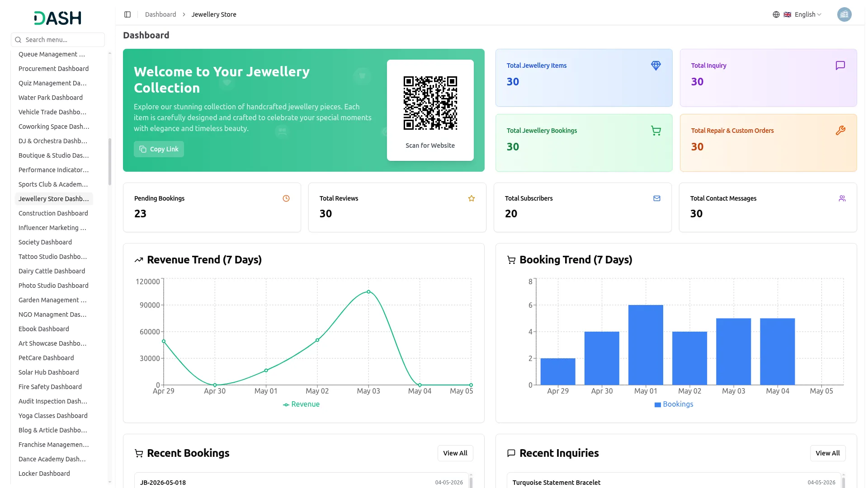Open PetCare Dashboard in sidebar

tap(54, 358)
